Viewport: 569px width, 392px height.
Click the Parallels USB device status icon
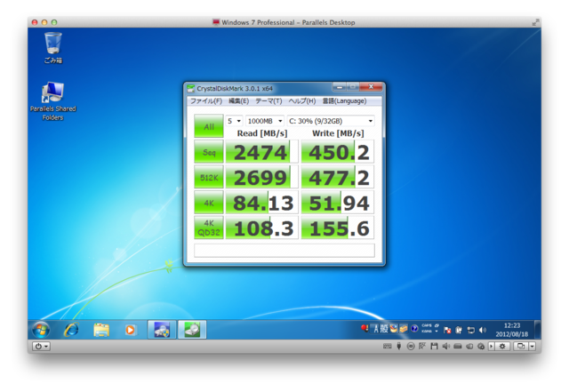coord(399,347)
